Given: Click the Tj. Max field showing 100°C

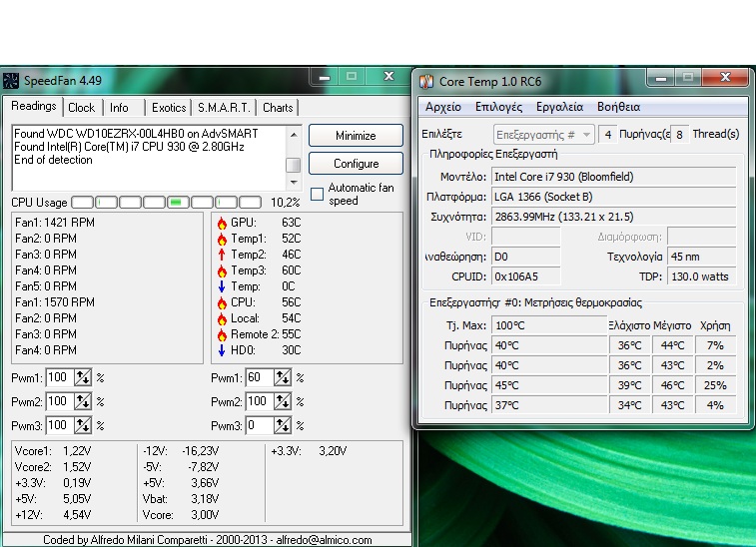Looking at the screenshot, I should (x=548, y=325).
